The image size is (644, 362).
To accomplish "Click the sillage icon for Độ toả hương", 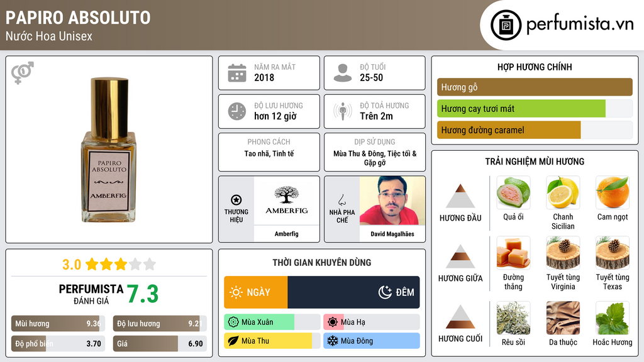I will (343, 111).
